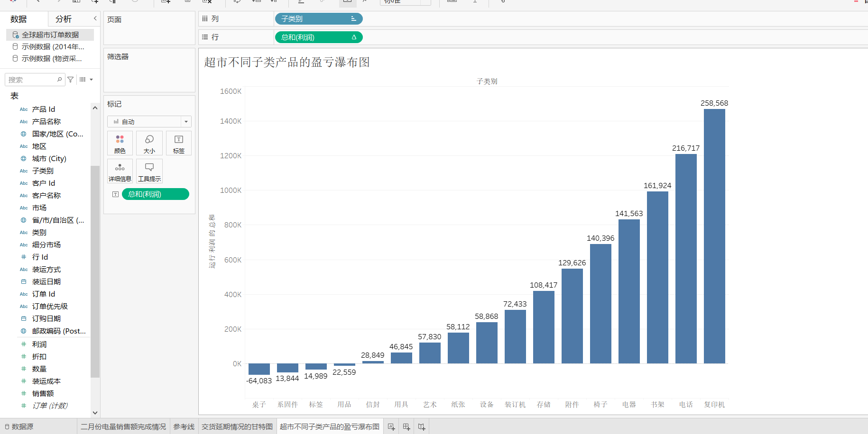This screenshot has height=434, width=868.
Task: Click the chart title 超市不同子类产品的盈亏瀑布图
Action: [x=287, y=62]
